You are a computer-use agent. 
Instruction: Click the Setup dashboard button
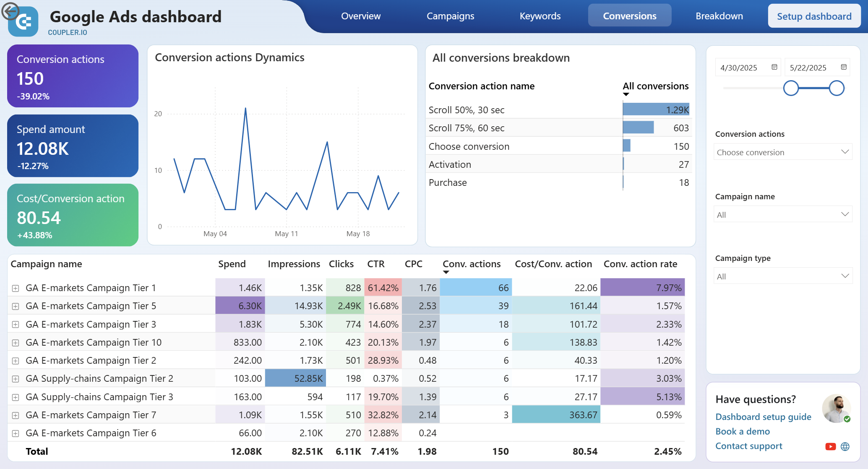click(814, 16)
